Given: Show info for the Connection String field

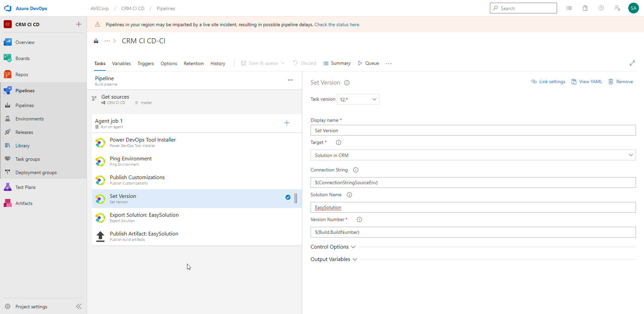Looking at the screenshot, I should coord(356,170).
